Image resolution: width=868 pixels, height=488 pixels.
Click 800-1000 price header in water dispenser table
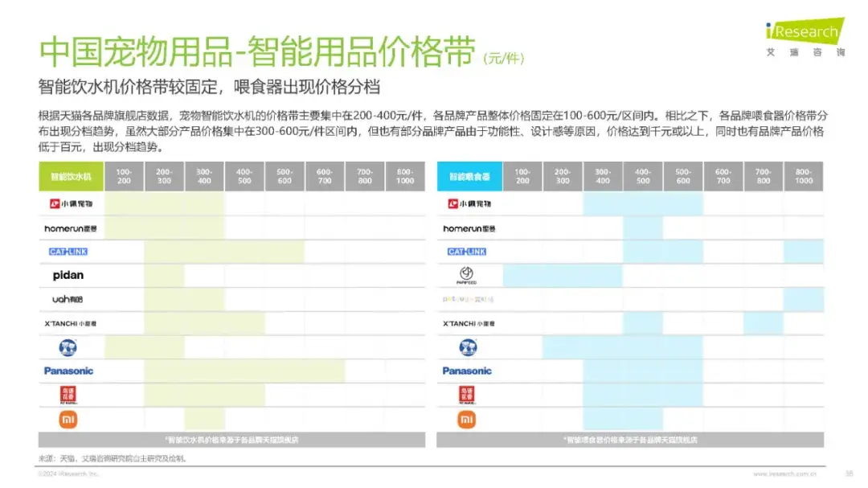(x=405, y=176)
